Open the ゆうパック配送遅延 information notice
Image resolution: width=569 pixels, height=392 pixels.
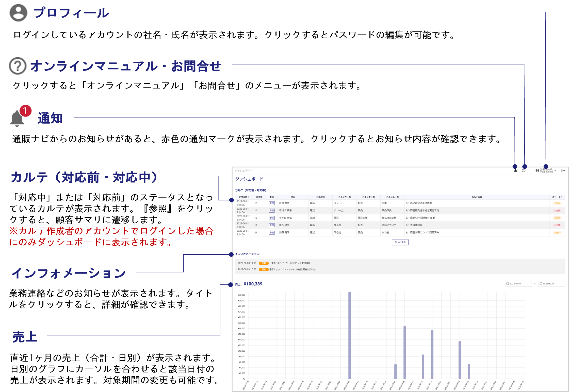click(x=289, y=263)
